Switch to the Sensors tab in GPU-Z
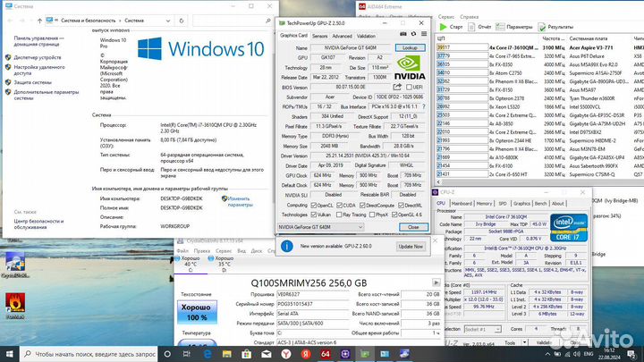Image resolution: width=644 pixels, height=362 pixels. tap(319, 36)
